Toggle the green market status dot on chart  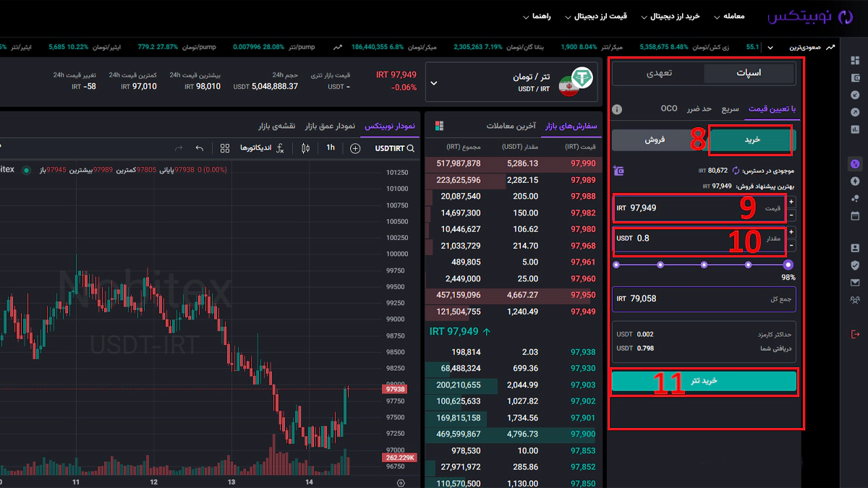27,171
